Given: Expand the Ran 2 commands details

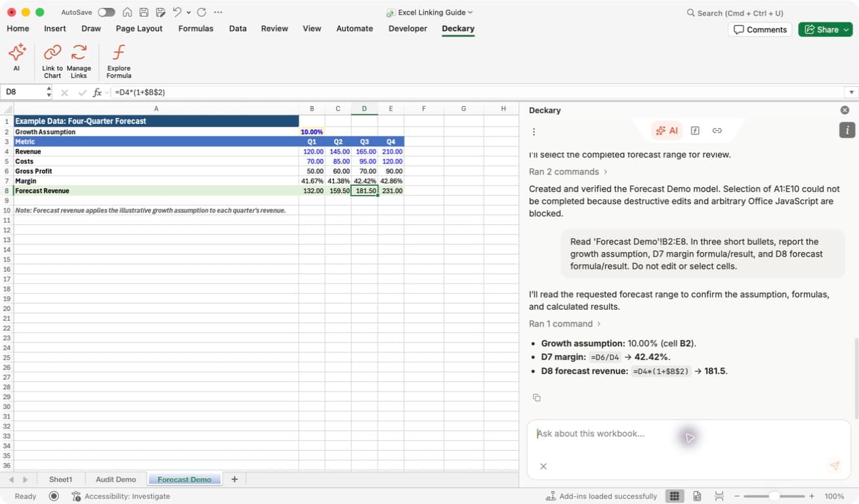Looking at the screenshot, I should click(568, 172).
